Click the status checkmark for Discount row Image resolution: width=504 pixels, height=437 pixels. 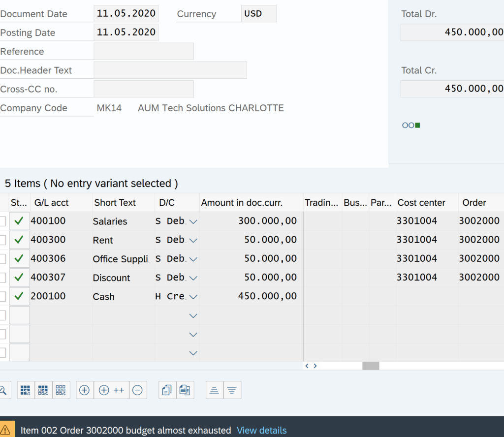point(19,277)
